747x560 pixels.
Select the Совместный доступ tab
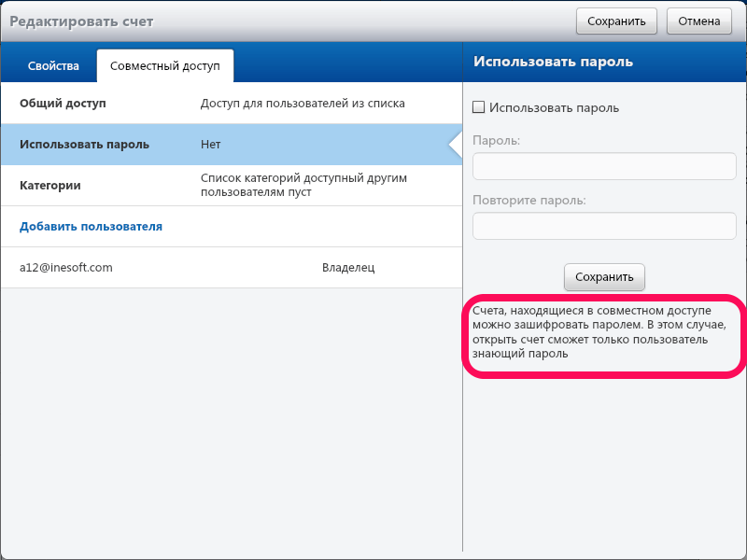pyautogui.click(x=165, y=65)
